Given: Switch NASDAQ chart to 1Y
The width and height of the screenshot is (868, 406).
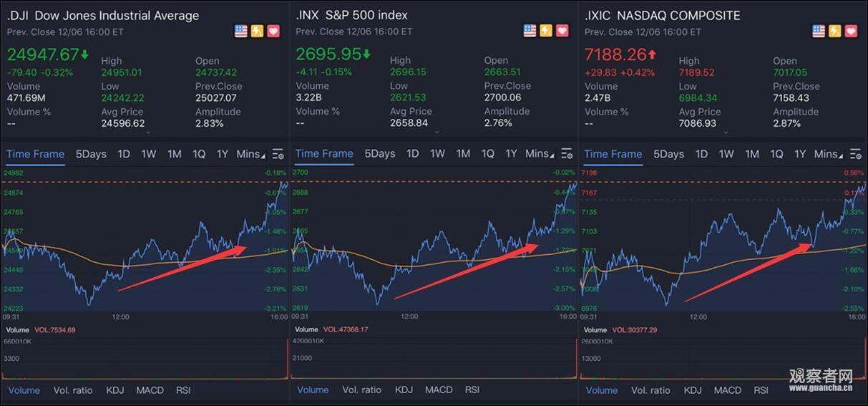Looking at the screenshot, I should pos(801,154).
